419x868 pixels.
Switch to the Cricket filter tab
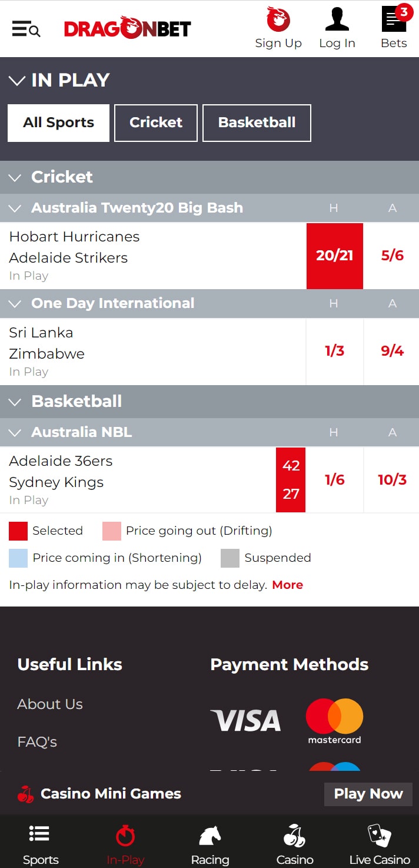coord(156,122)
